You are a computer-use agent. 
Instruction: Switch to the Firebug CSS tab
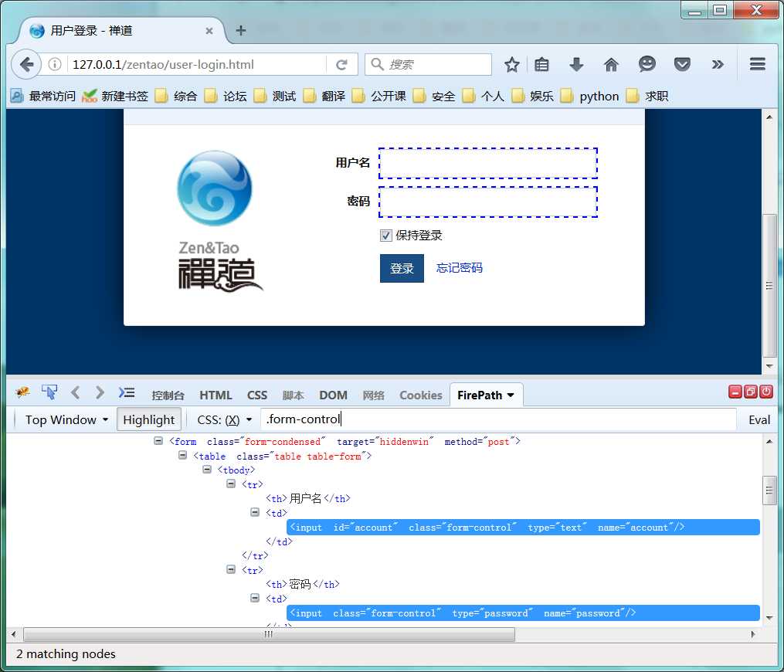(257, 395)
